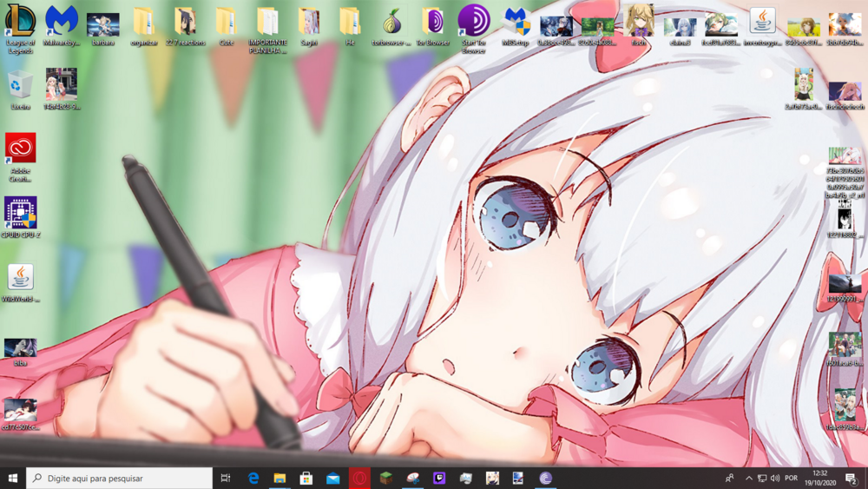The width and height of the screenshot is (868, 489).
Task: Click the POR input language indicator
Action: 792,478
